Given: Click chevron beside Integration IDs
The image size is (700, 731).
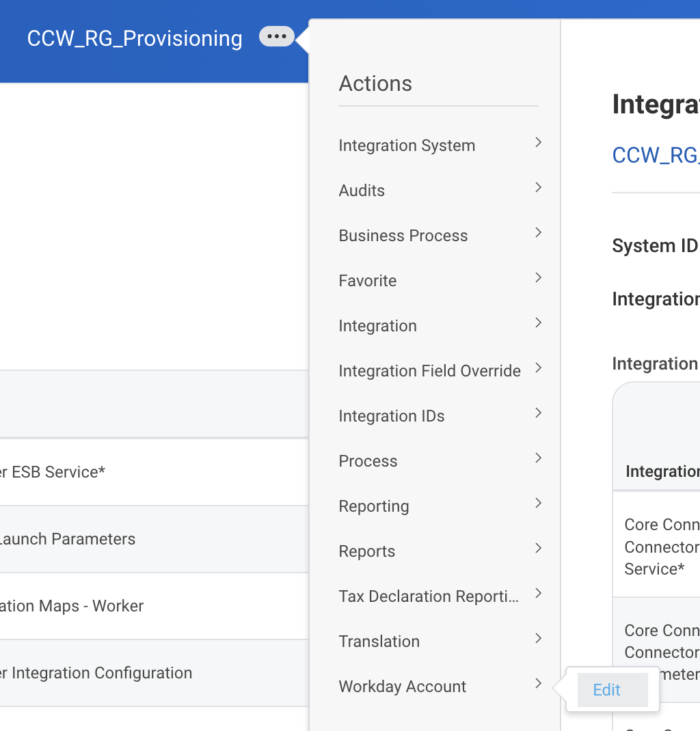Looking at the screenshot, I should [538, 413].
